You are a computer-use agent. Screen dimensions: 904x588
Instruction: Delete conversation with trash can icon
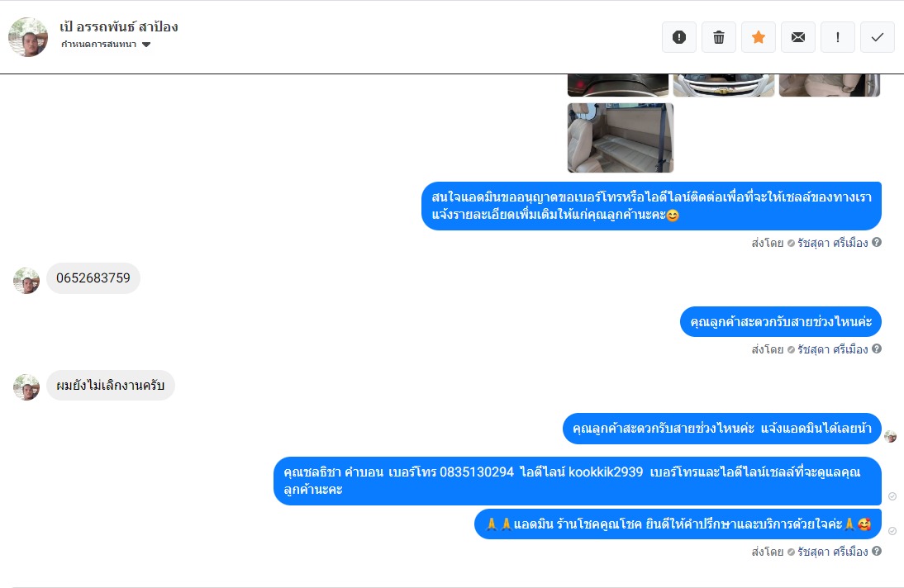(719, 37)
